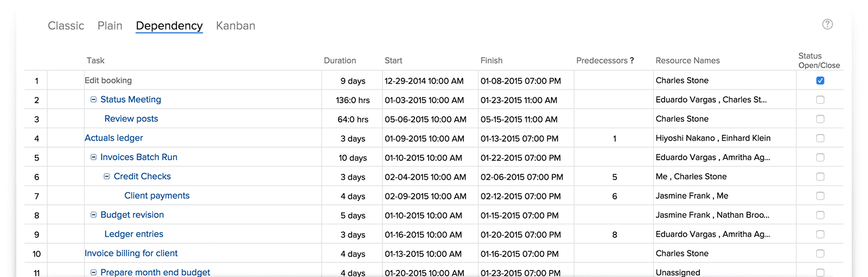Check the Status Meeting status checkbox

(x=820, y=100)
